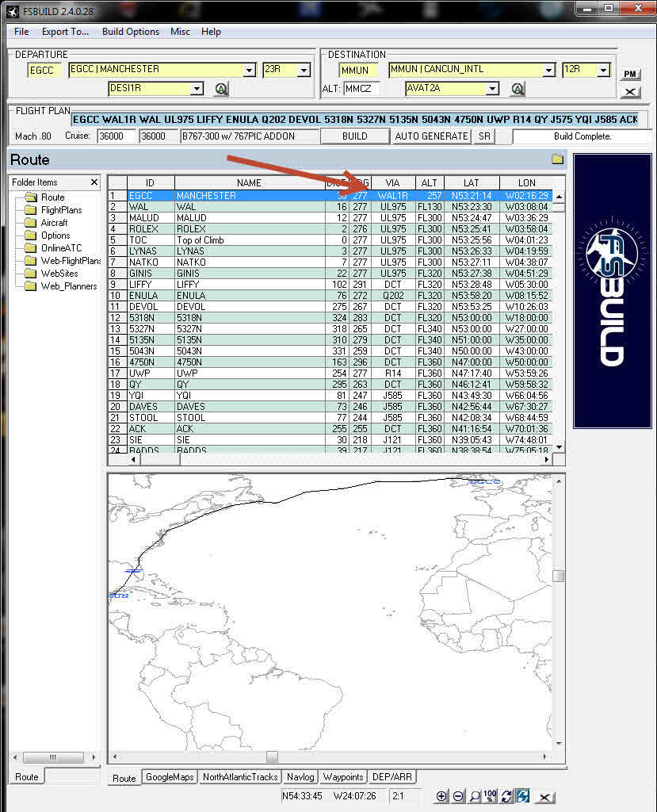Expand the AVAT2A STAR dropdown
Viewport: 657px width, 812px height.
click(493, 89)
